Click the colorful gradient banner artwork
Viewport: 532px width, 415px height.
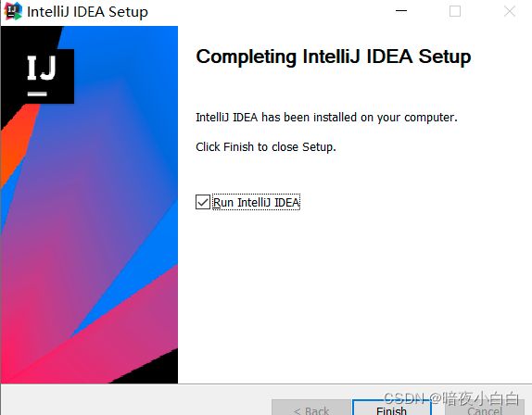(x=89, y=205)
